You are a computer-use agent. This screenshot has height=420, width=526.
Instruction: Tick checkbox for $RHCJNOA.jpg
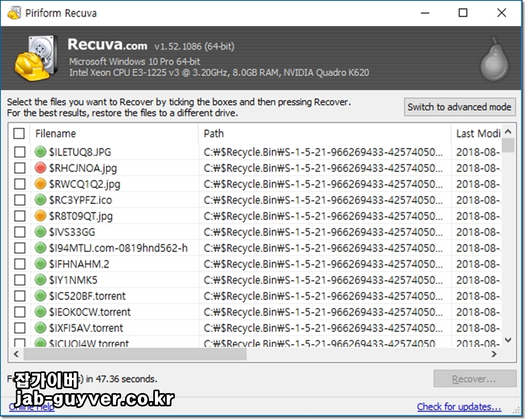point(20,168)
